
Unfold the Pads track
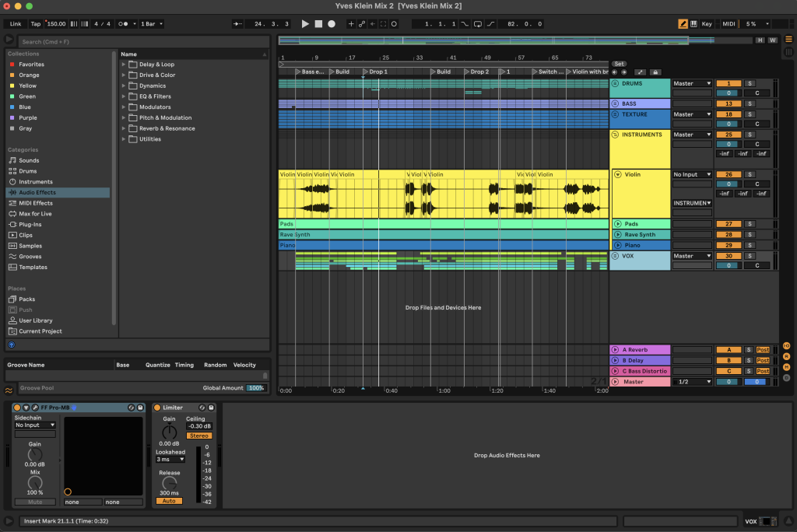coord(618,224)
